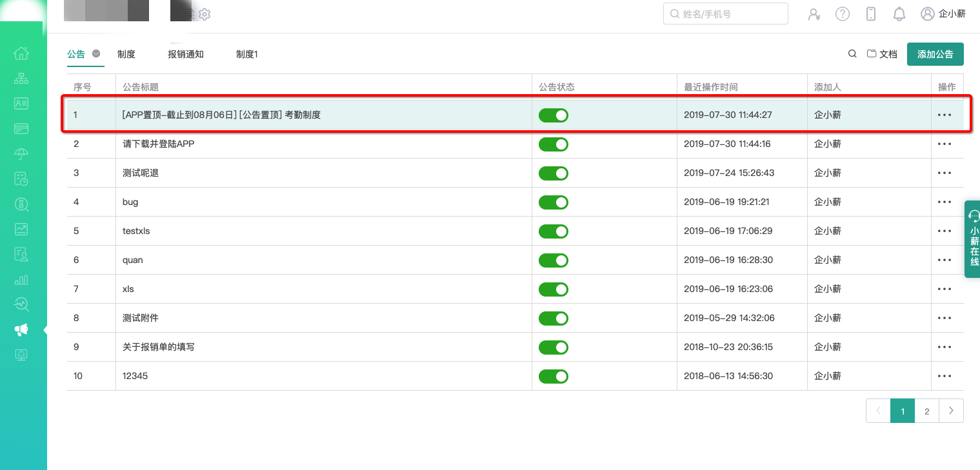This screenshot has height=470, width=980.
Task: Click the announcement list search magnifier icon
Action: pos(852,54)
